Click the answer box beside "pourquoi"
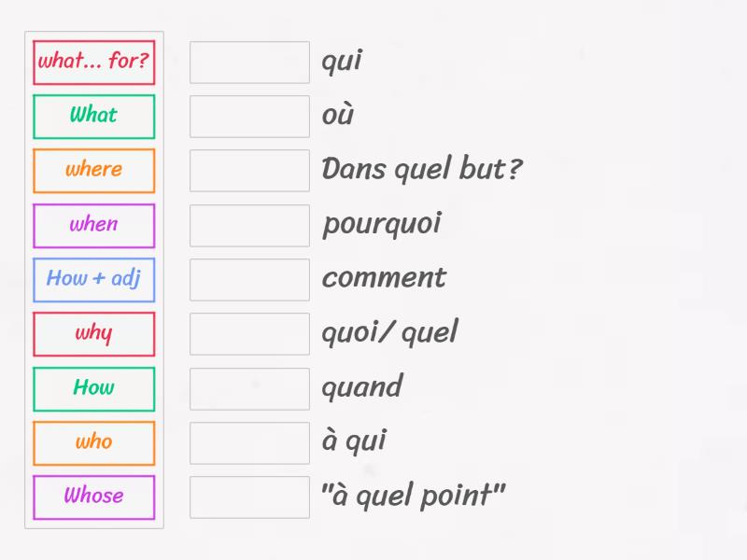The height and width of the screenshot is (560, 747). pos(249,225)
